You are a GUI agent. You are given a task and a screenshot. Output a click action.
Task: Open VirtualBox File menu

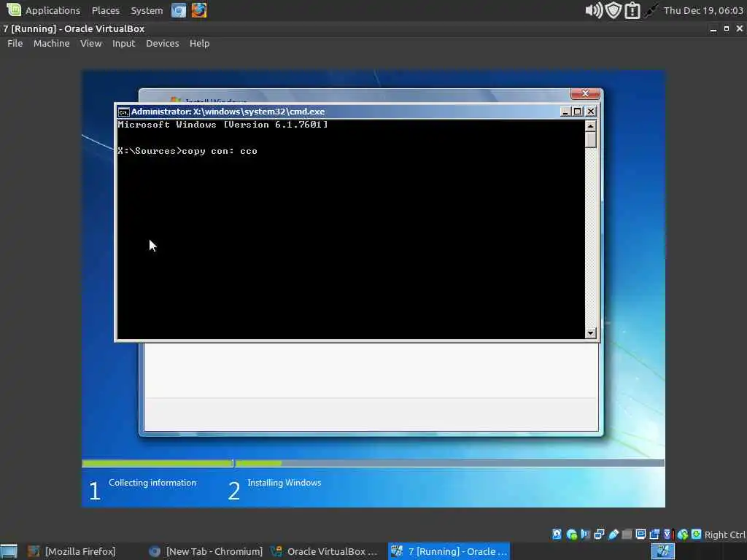tap(15, 43)
